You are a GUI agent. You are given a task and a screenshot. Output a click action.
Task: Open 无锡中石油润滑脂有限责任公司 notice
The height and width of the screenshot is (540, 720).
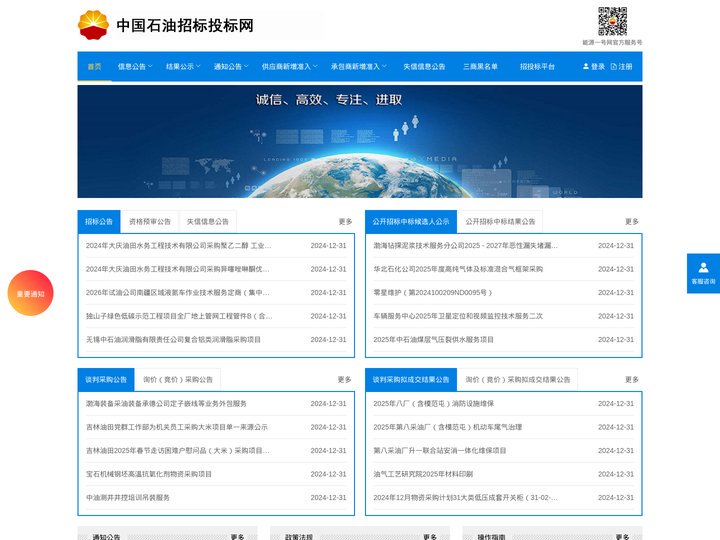click(x=173, y=339)
